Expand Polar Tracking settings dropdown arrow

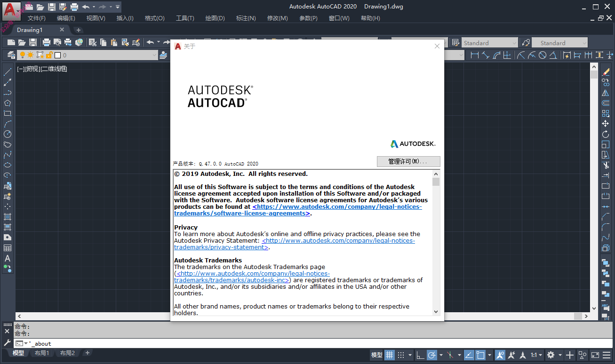440,355
